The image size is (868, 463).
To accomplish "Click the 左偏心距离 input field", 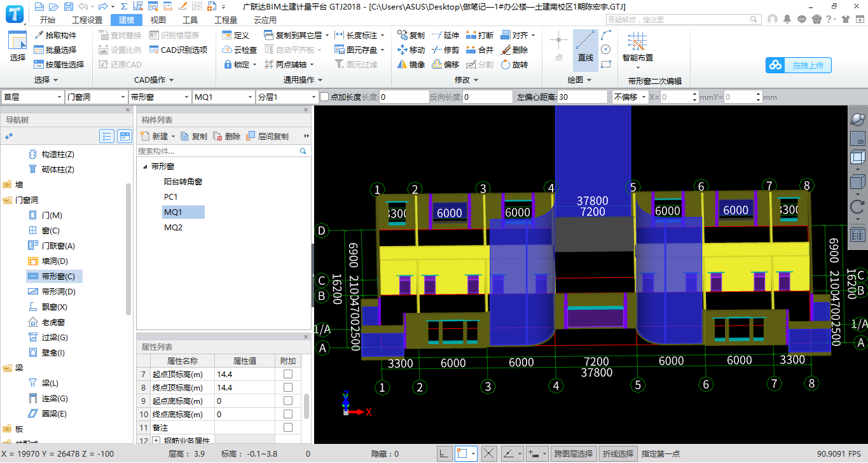I will 582,97.
